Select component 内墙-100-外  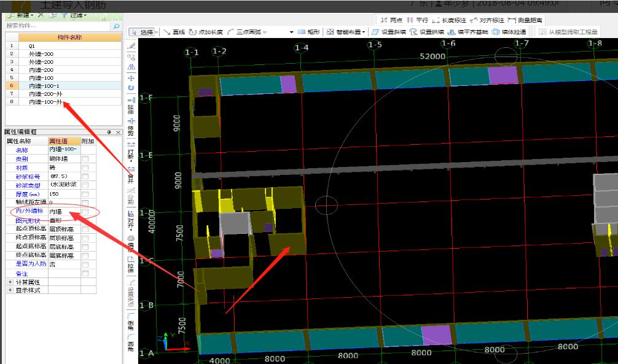pos(70,102)
